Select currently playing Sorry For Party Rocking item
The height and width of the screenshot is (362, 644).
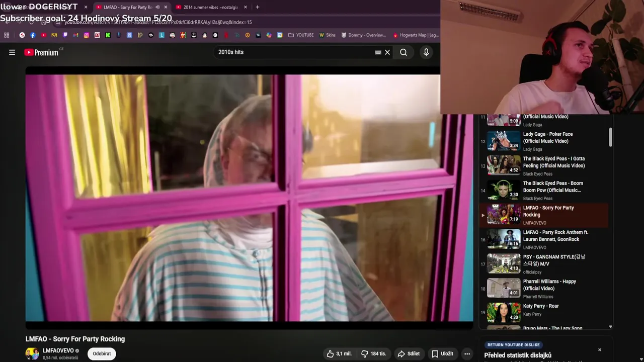pyautogui.click(x=543, y=215)
